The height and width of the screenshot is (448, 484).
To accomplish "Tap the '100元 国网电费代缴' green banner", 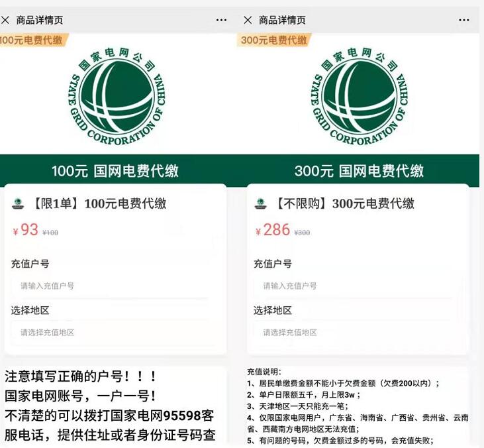I will click(115, 170).
